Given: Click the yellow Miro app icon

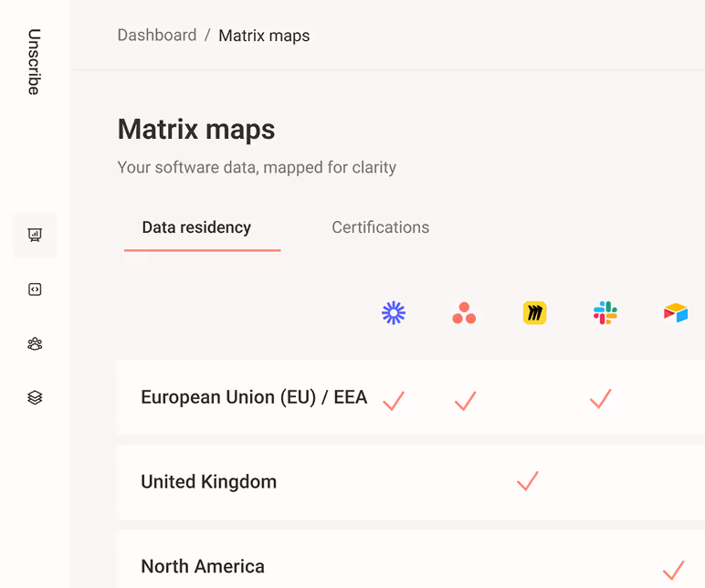Looking at the screenshot, I should point(534,312).
